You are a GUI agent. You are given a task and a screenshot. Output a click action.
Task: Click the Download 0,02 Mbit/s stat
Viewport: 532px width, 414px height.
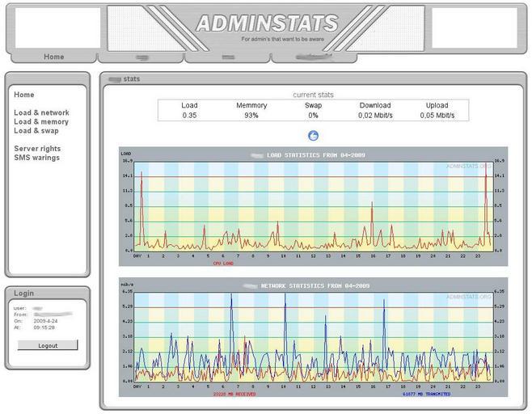(375, 116)
